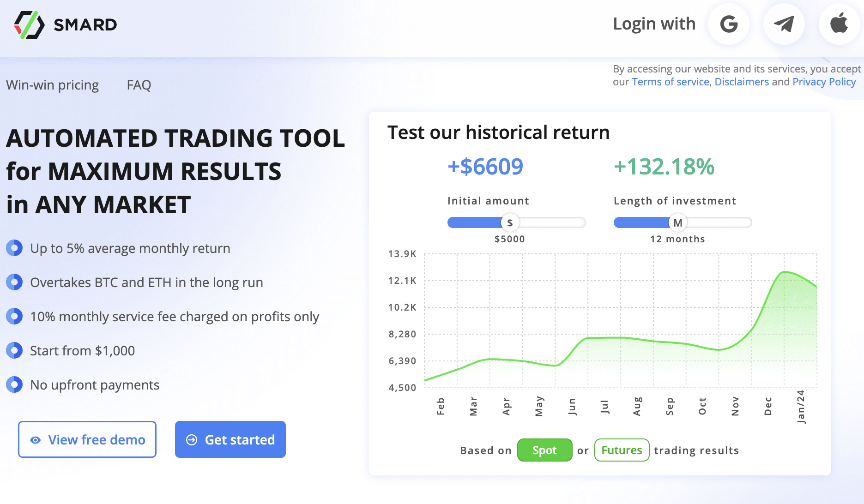This screenshot has height=504, width=864.
Task: Click the arrow-circle icon in Get started
Action: click(192, 440)
